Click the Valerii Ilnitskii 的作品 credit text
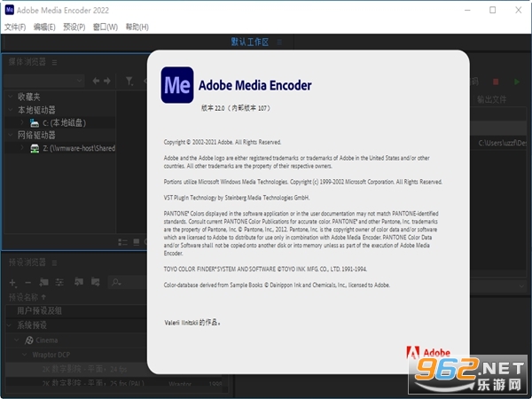The image size is (532, 399). [x=192, y=323]
